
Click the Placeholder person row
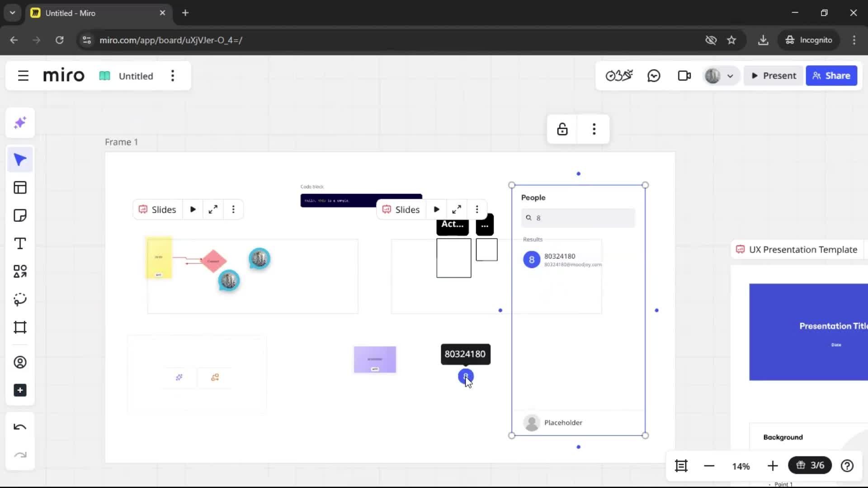pos(578,423)
